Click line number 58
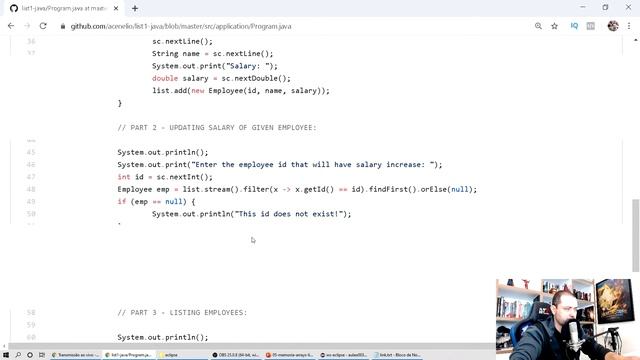Screen dimensions: 640x360 click(x=31, y=313)
